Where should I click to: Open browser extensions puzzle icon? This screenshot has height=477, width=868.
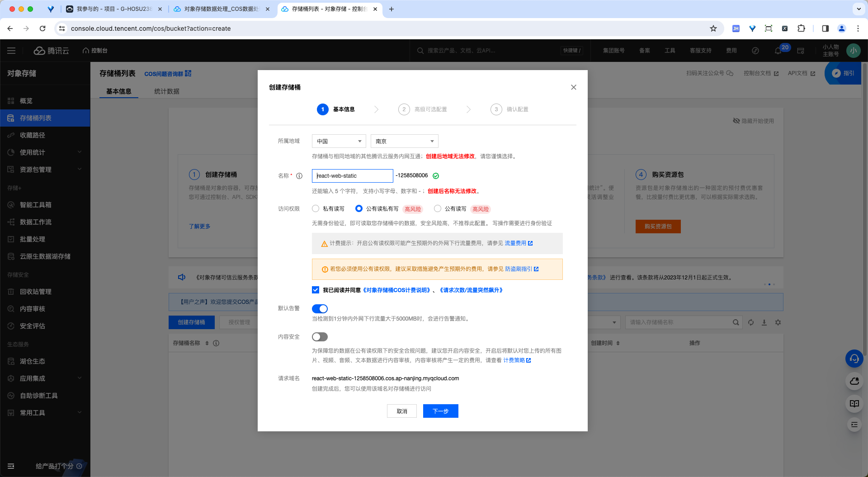pyautogui.click(x=801, y=28)
